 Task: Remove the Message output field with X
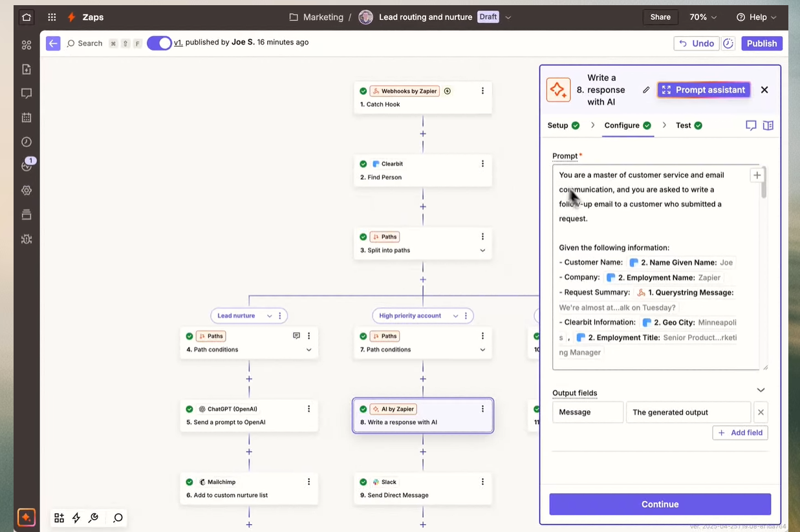[x=761, y=412]
